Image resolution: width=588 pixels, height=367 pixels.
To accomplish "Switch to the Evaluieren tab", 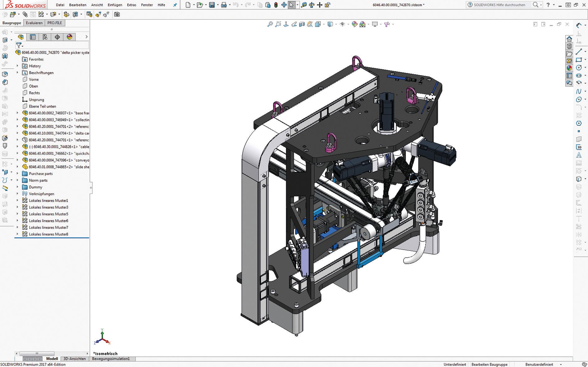I will click(x=34, y=23).
